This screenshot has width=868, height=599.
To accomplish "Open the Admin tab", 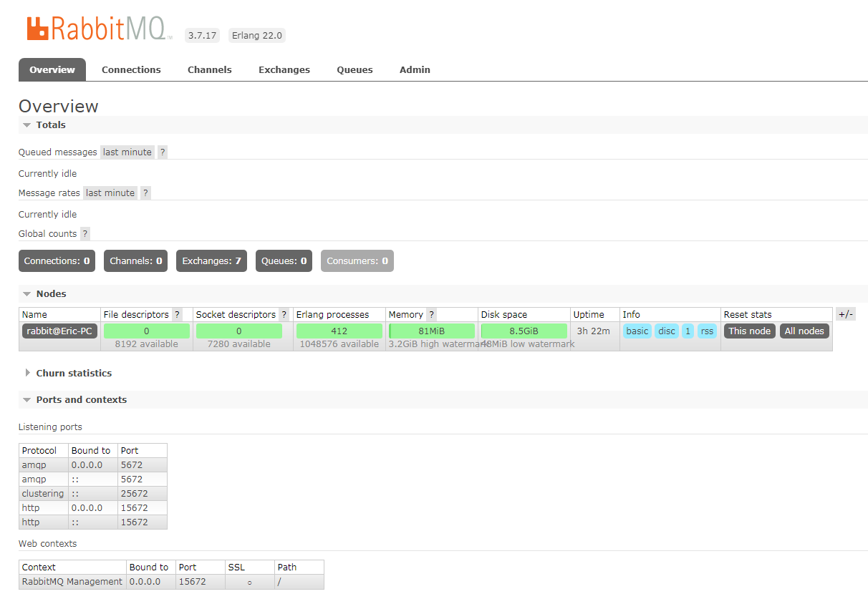I will (415, 69).
